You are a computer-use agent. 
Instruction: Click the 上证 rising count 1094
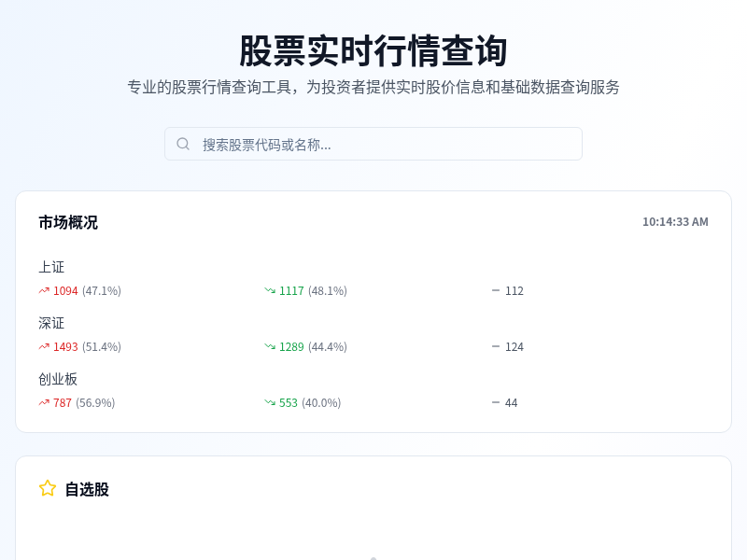point(65,290)
